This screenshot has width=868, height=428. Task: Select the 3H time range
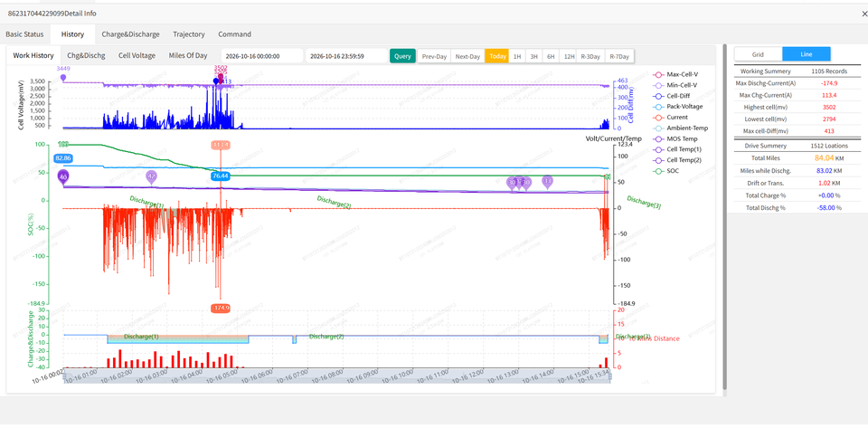coord(533,56)
